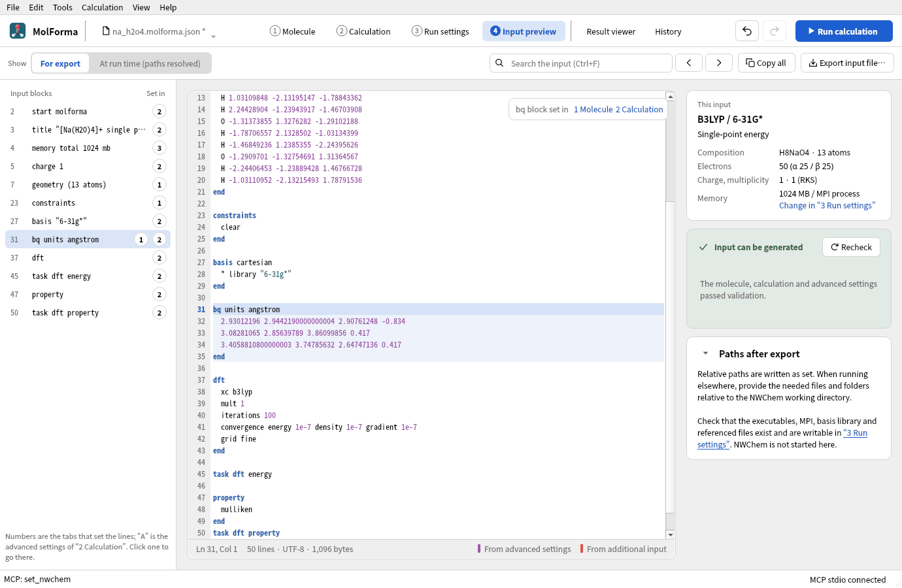The height and width of the screenshot is (588, 902).
Task: Open tab 2 badge for dft row
Action: point(159,257)
